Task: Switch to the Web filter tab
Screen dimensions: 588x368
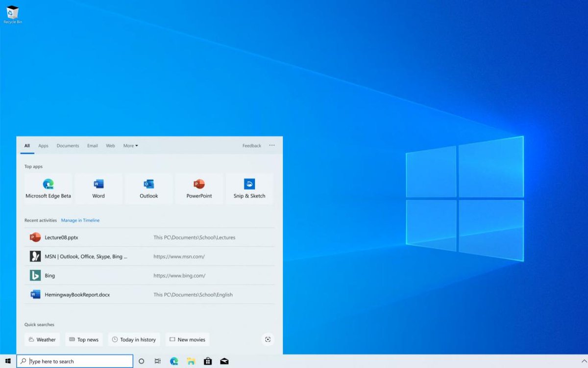Action: point(110,145)
